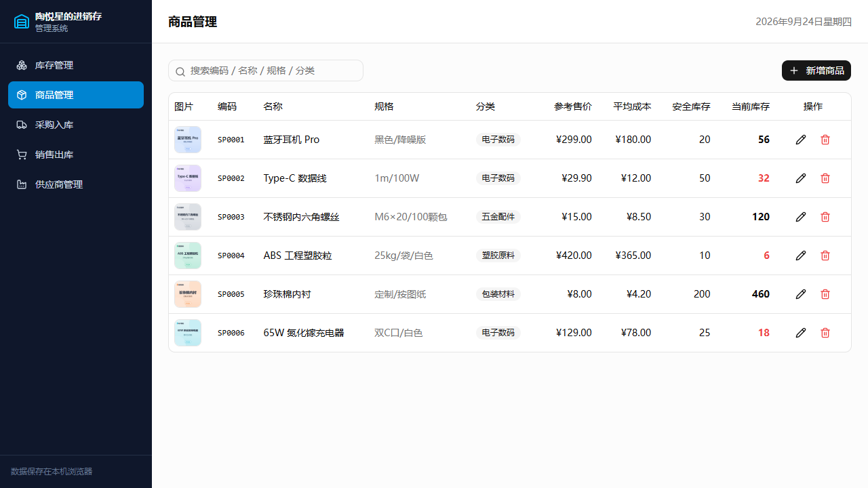
Task: Click thumbnail of 不锈钢内六角螺丝
Action: click(x=188, y=217)
